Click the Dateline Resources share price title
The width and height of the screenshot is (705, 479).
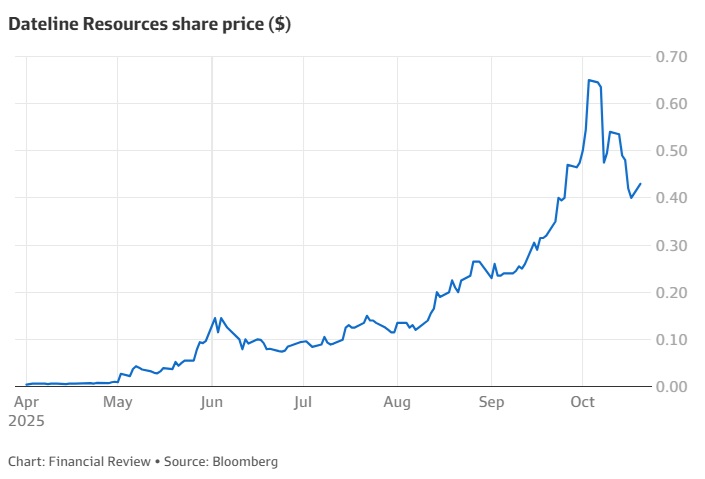pyautogui.click(x=149, y=26)
